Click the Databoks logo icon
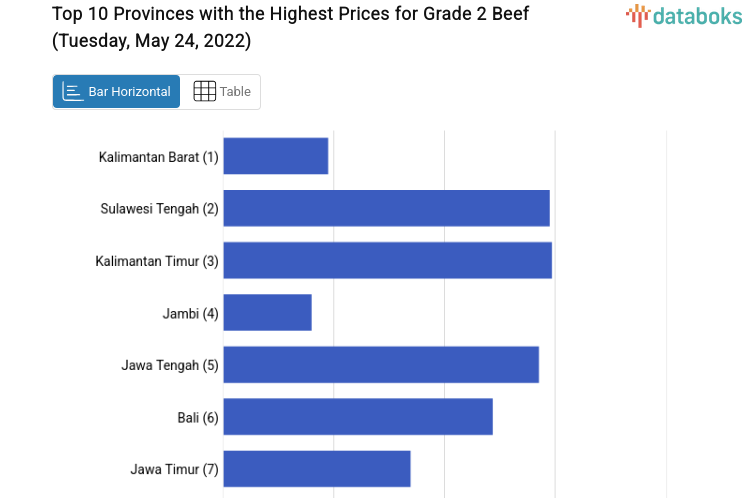This screenshot has width=753, height=498. pos(638,14)
